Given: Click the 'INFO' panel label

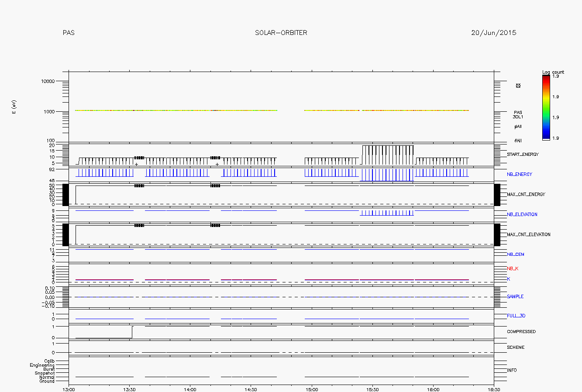Looking at the screenshot, I should (512, 370).
